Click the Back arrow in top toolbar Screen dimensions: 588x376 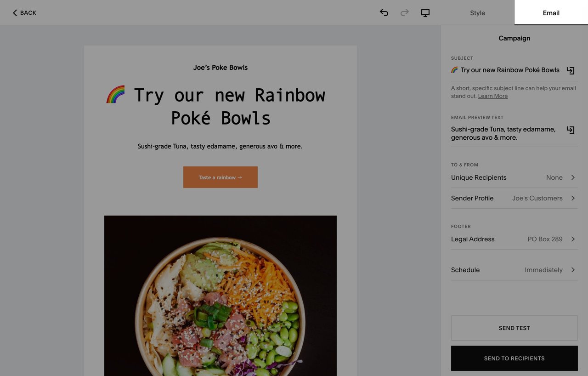pyautogui.click(x=24, y=12)
